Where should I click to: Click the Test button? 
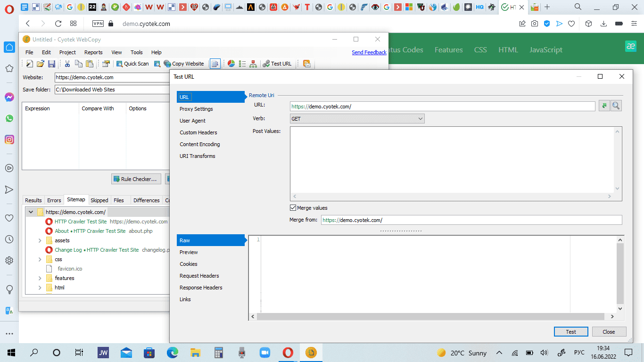pyautogui.click(x=571, y=332)
